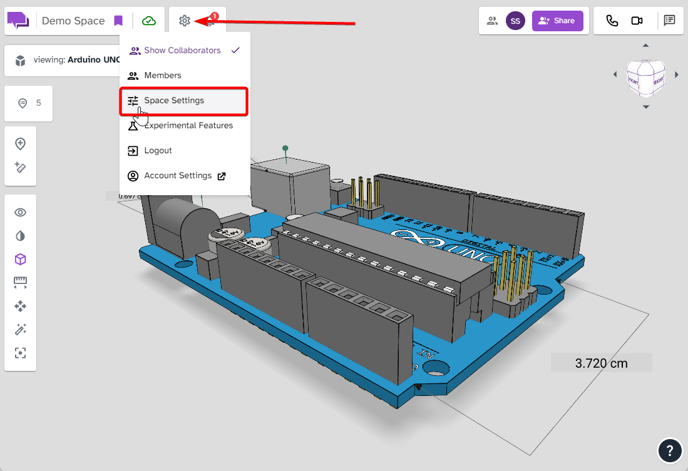Rotate view with left arrow beside view cube
This screenshot has height=471, width=688.
(615, 75)
